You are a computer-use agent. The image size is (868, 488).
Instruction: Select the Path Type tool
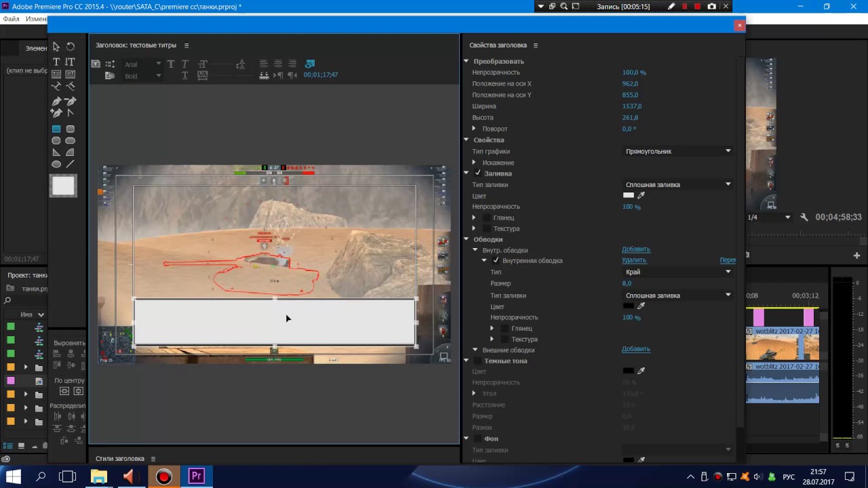coord(56,87)
